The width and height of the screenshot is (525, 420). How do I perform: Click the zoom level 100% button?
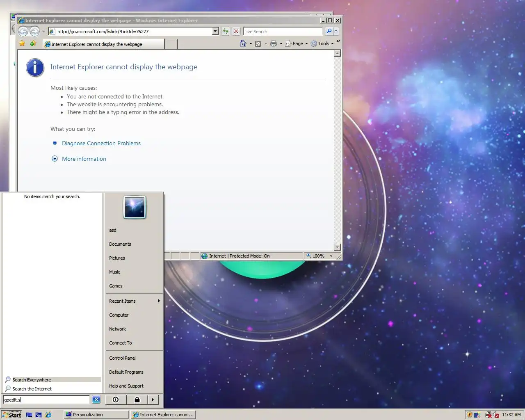pyautogui.click(x=315, y=256)
